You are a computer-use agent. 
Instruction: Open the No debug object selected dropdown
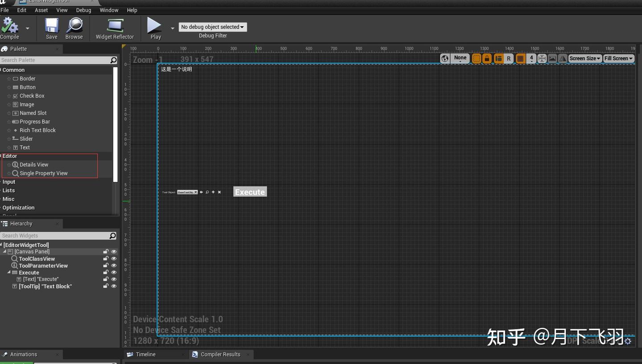[x=213, y=27]
